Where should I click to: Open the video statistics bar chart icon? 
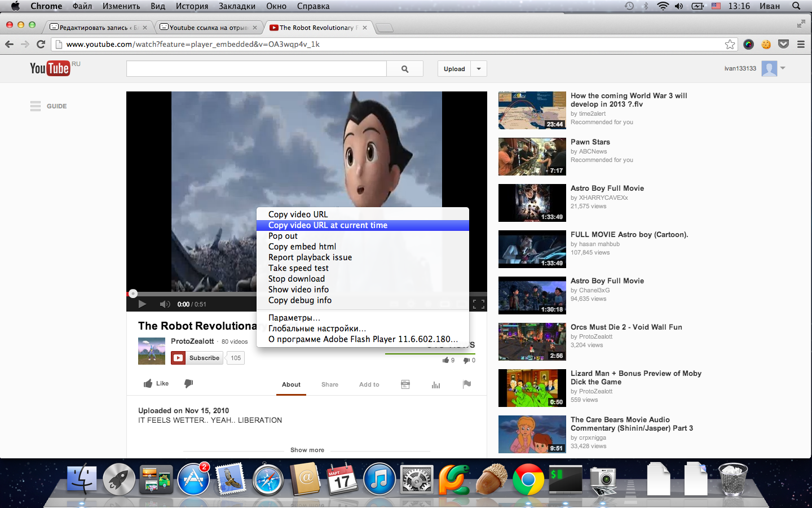436,384
